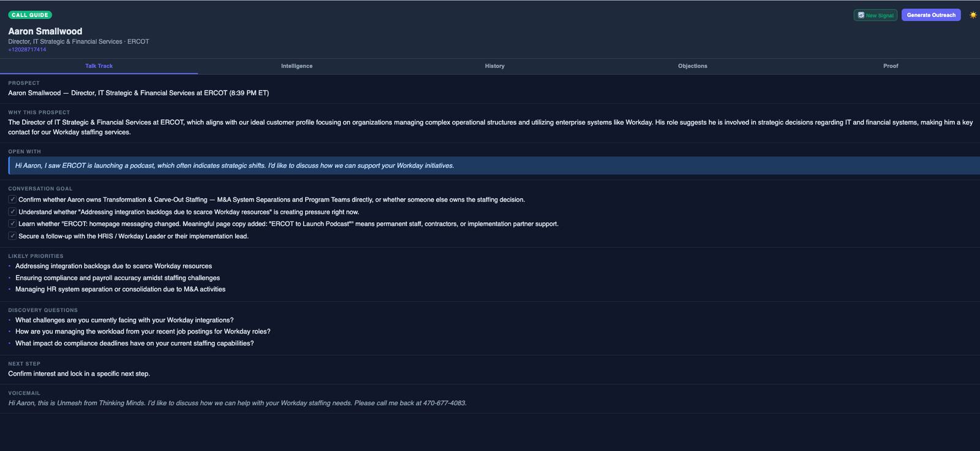Toggle light theme with sun icon
The image size is (980, 451).
[x=973, y=15]
